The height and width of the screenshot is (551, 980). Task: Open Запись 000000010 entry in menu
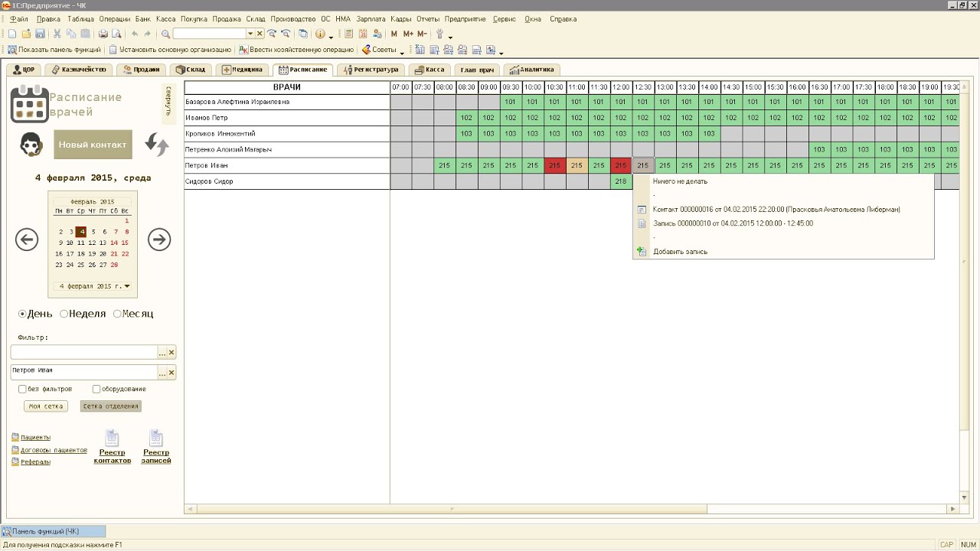click(733, 223)
